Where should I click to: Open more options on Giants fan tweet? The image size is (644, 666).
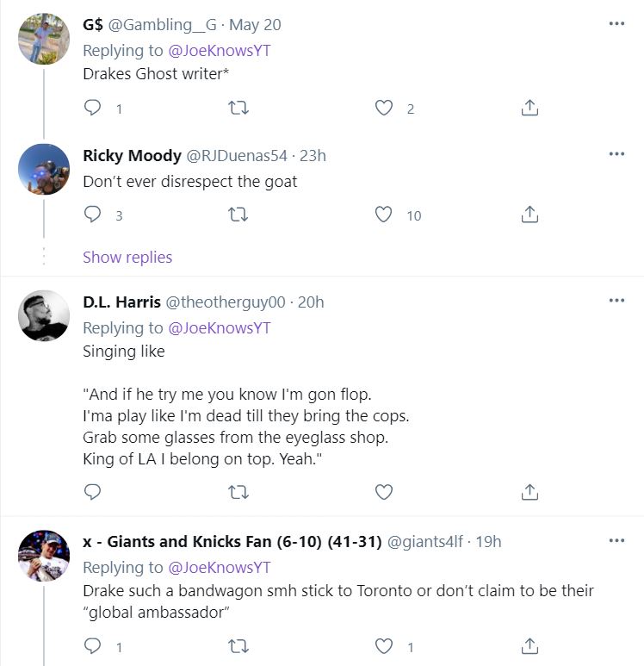coord(616,540)
